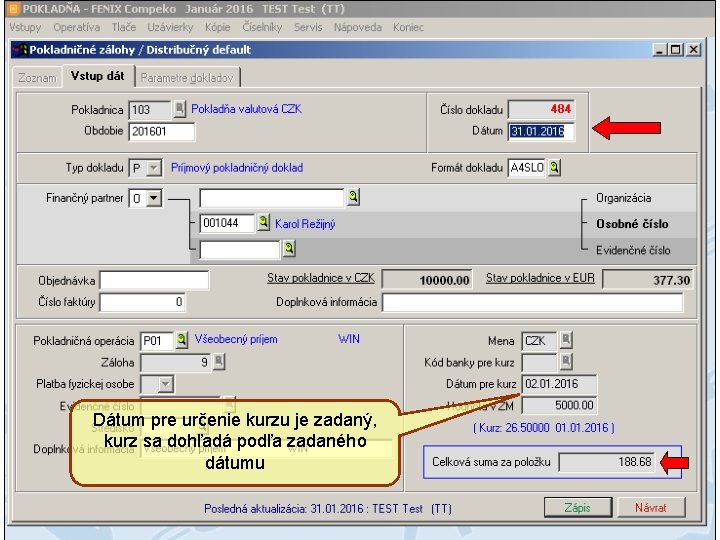Open lookup icon next to Pokladnica 103
Viewport: 720px width, 540px height.
tap(180, 109)
